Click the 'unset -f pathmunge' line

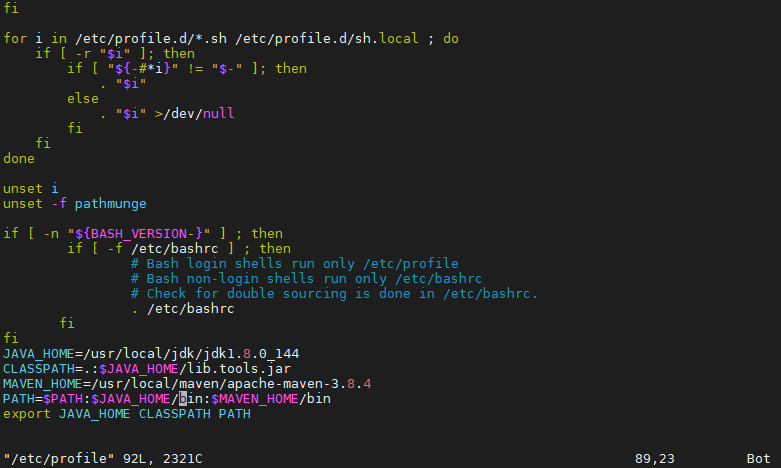(x=75, y=204)
